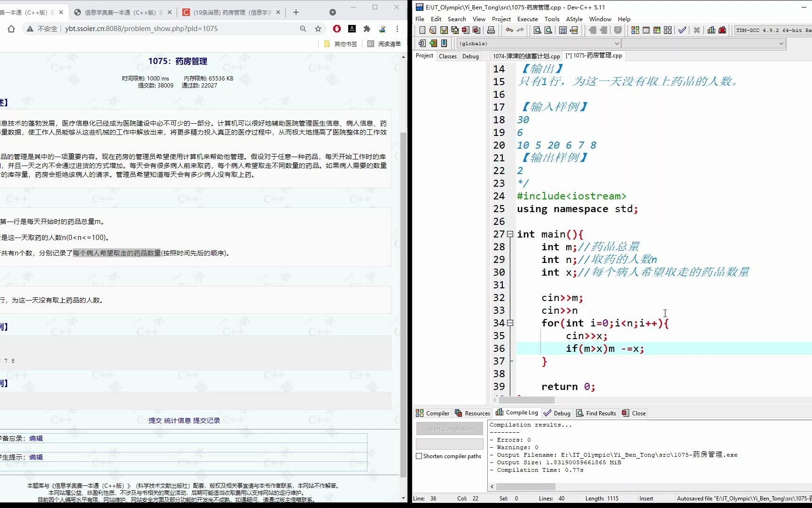Image resolution: width=812 pixels, height=508 pixels.
Task: Open the 编辑 link next to 备忘录
Action: pos(36,438)
